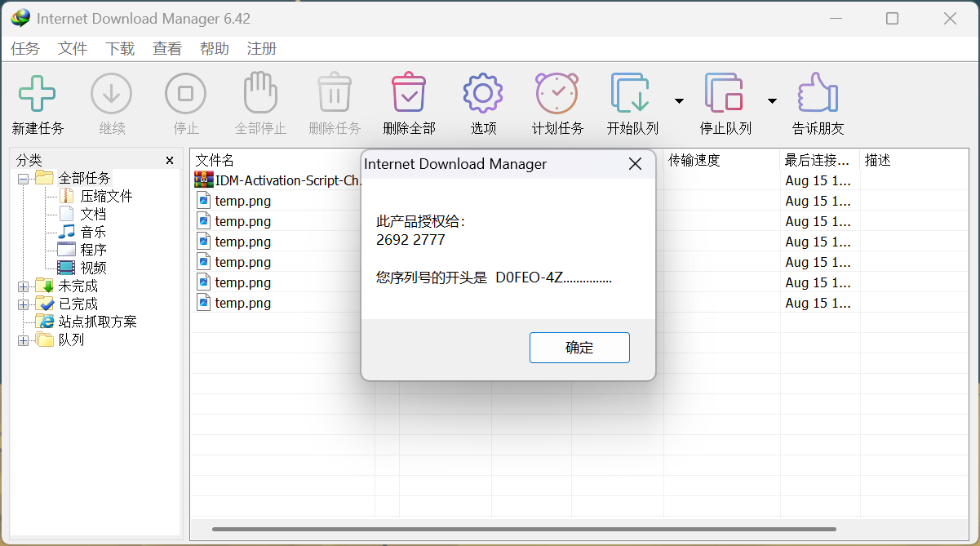Click the 新建任务 (New Task) plus icon
The width and height of the screenshot is (980, 546).
pos(38,93)
